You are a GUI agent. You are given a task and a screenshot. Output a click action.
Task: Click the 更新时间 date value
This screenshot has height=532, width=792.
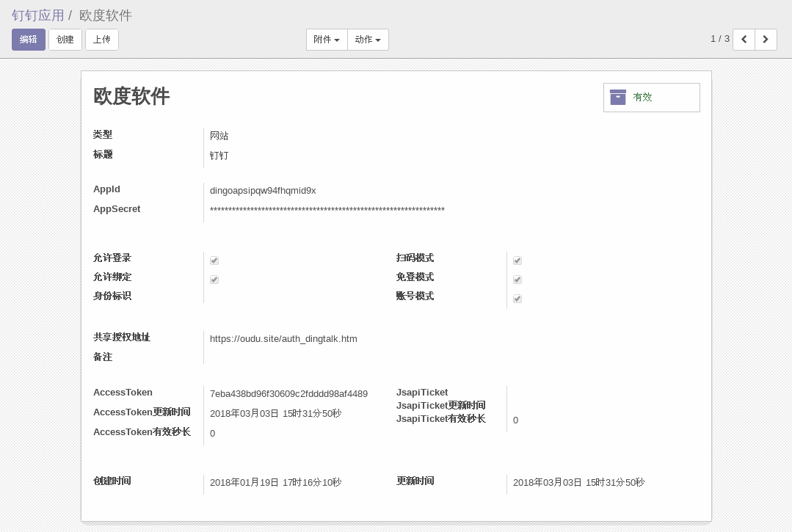[x=579, y=483]
